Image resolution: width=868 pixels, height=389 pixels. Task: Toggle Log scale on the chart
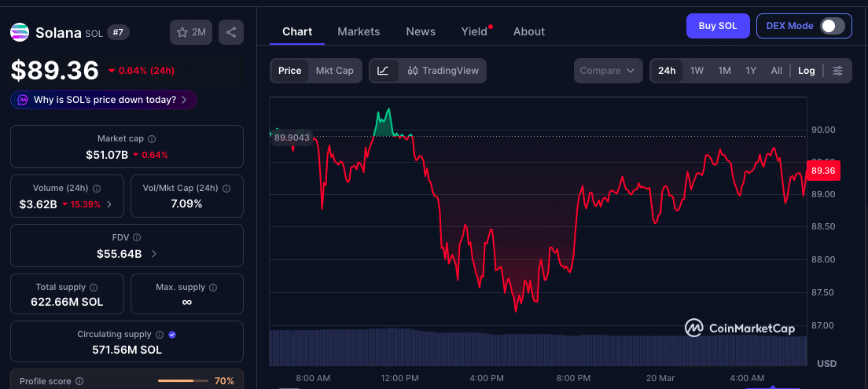(x=806, y=71)
